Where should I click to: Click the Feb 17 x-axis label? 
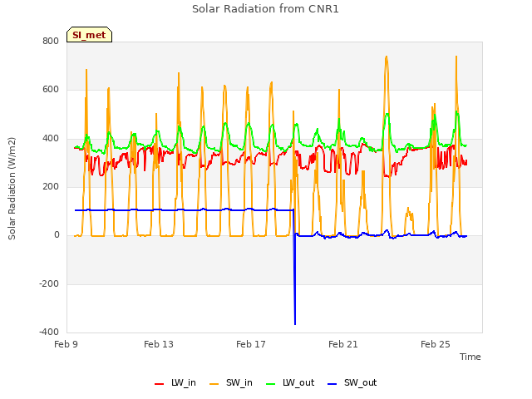tap(251, 344)
